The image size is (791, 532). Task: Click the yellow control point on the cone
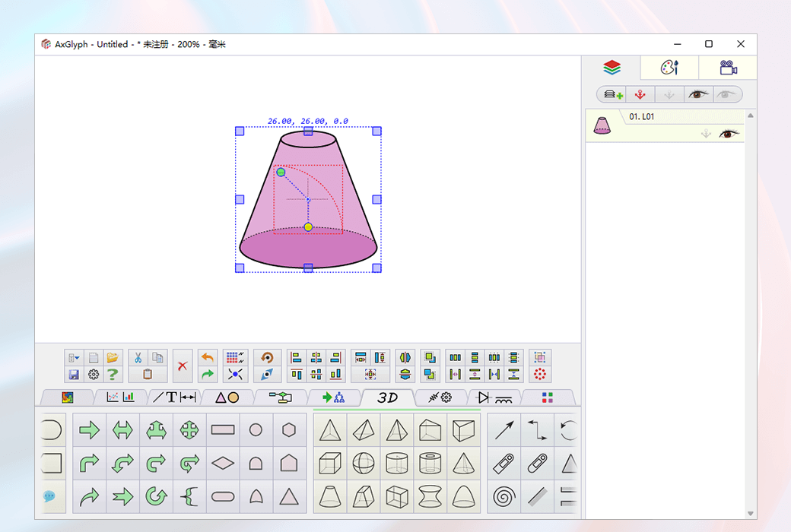[307, 226]
